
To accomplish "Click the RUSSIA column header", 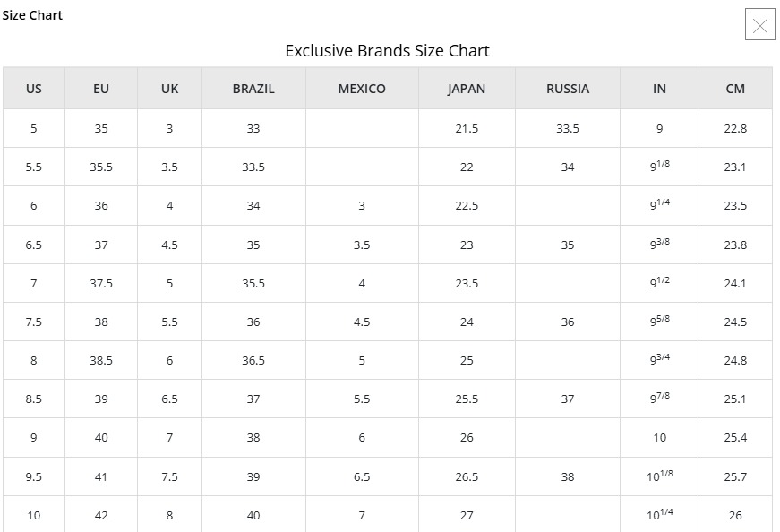I will pyautogui.click(x=568, y=89).
